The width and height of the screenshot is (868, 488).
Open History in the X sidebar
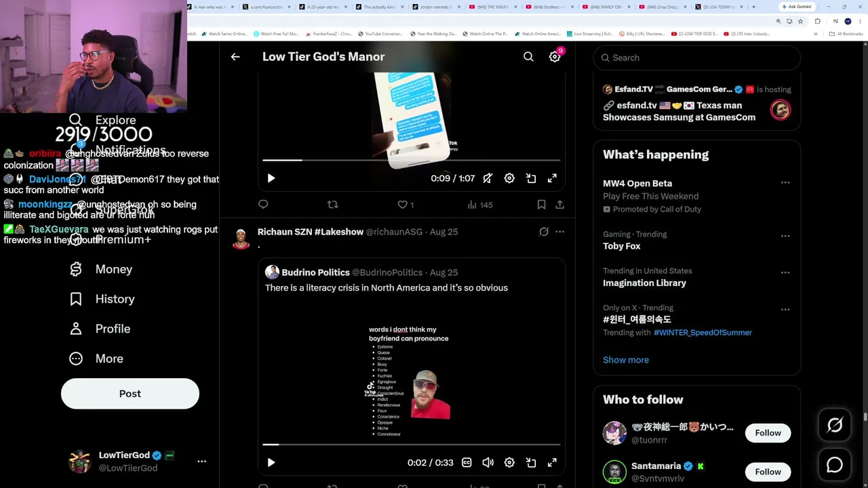coord(102,299)
